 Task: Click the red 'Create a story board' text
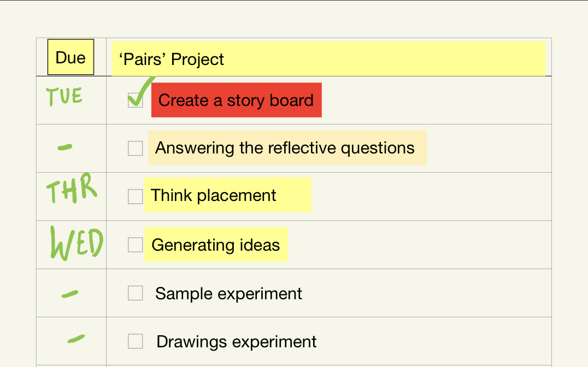click(236, 100)
